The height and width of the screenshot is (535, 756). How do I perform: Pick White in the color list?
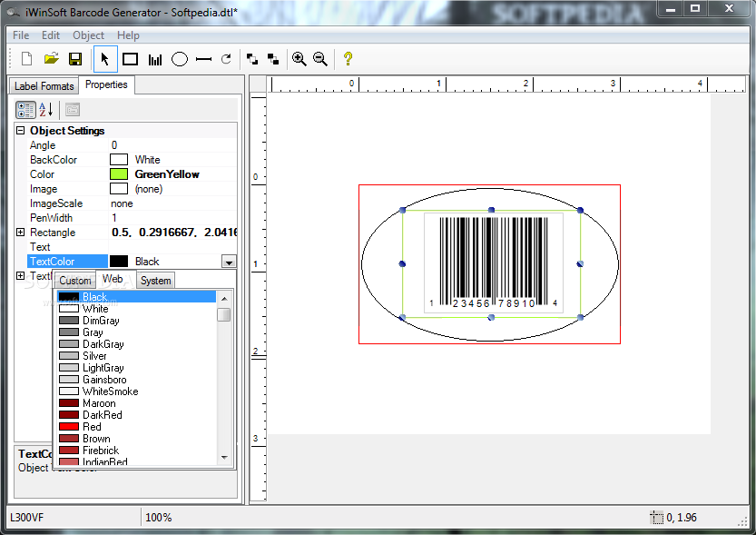pos(137,308)
